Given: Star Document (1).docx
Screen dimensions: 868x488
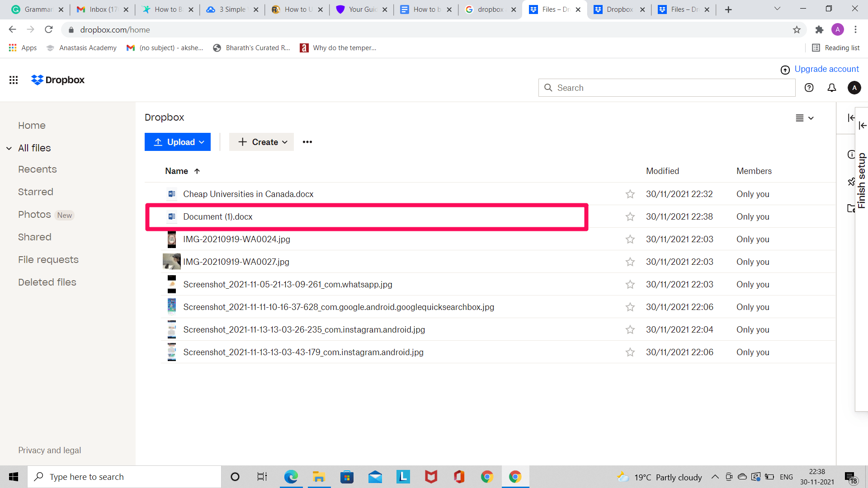Looking at the screenshot, I should (630, 217).
